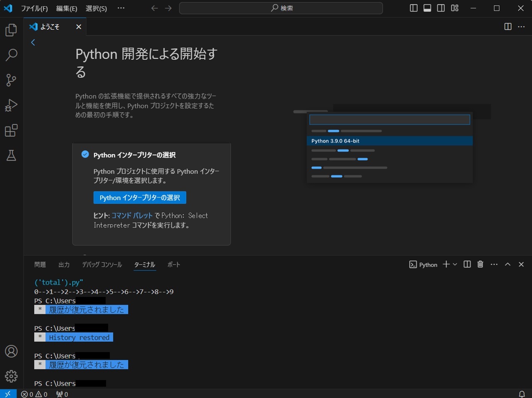Switch to the ポート panel tab
Screen dimensions: 532x398
(174, 265)
